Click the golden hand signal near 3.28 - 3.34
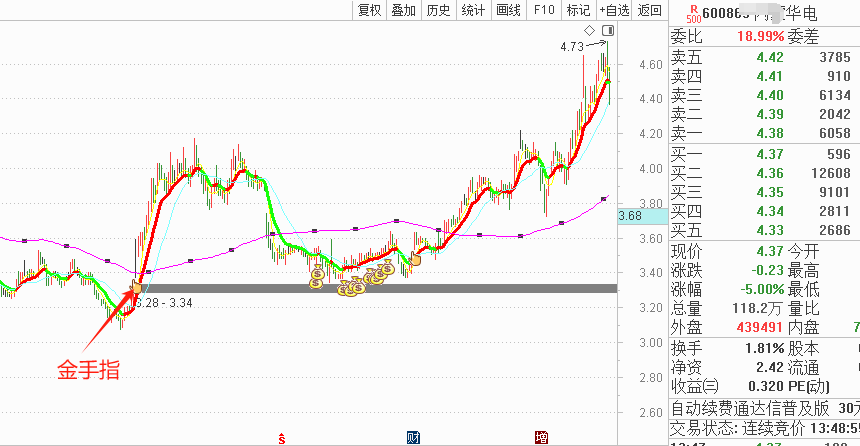Screen dimensions: 860x446 coord(135,286)
